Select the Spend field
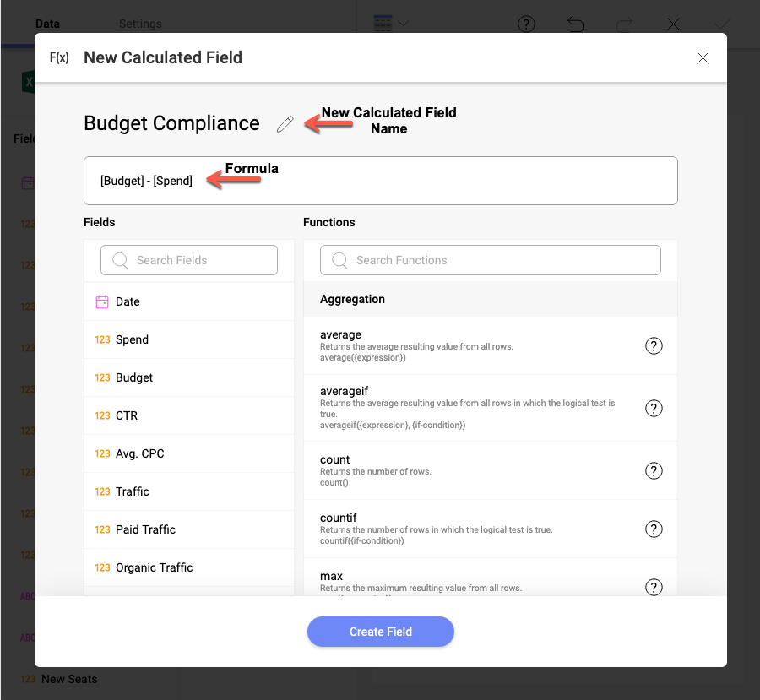The image size is (760, 700). pyautogui.click(x=132, y=339)
